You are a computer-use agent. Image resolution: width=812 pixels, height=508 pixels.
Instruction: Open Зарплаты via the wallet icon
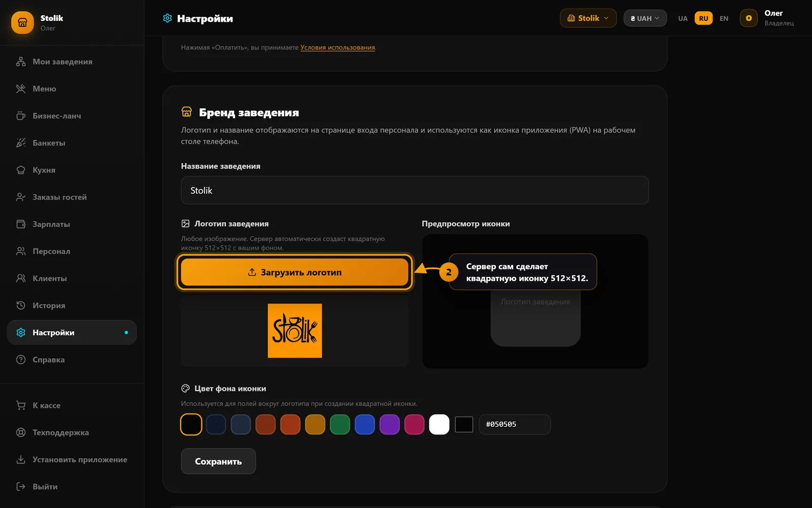pos(21,224)
